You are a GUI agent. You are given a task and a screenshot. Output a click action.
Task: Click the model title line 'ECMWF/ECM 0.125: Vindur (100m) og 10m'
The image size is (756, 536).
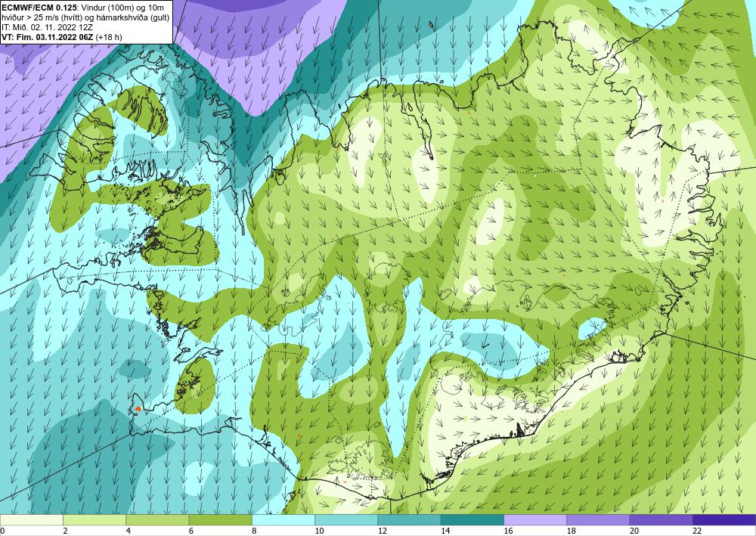coord(83,8)
